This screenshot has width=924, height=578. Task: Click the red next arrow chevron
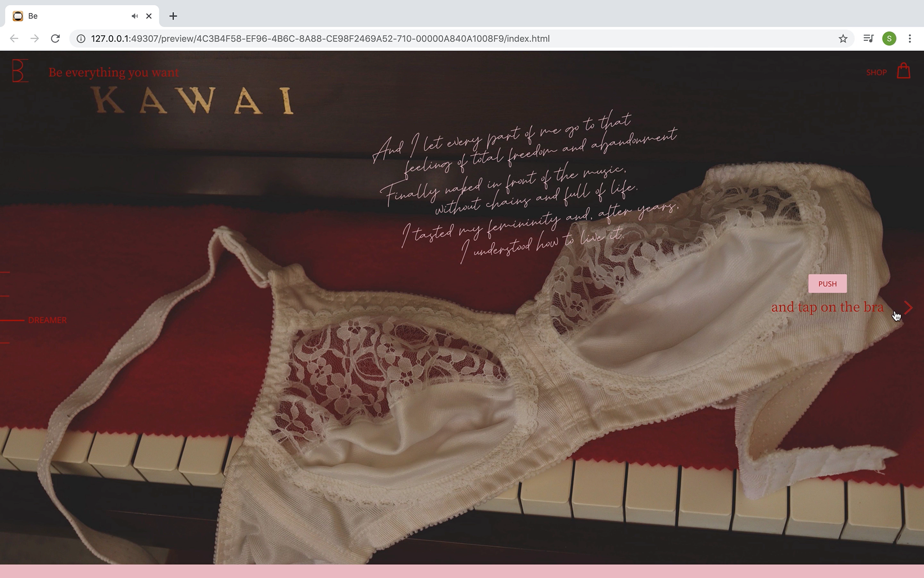[908, 307]
